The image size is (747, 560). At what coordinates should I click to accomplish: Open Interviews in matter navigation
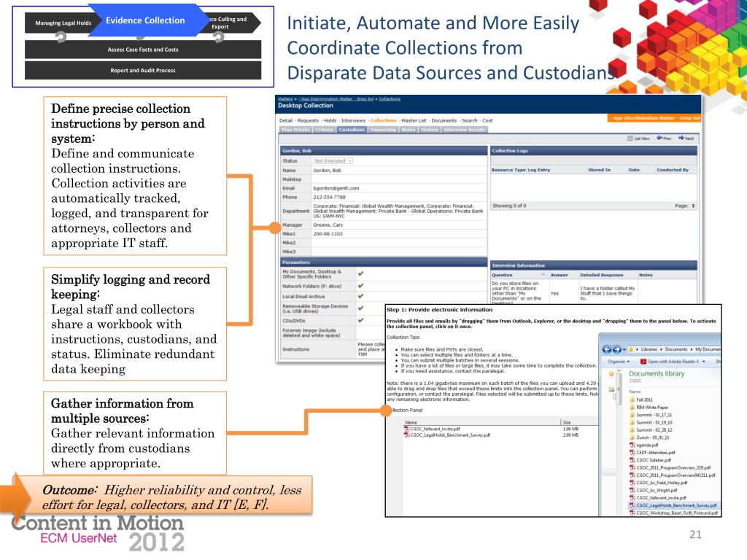353,120
